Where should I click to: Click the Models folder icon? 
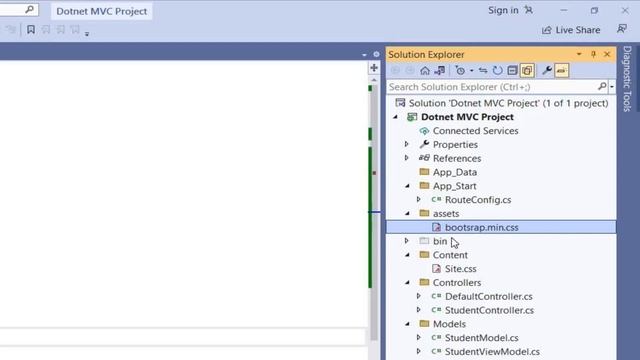coord(424,324)
